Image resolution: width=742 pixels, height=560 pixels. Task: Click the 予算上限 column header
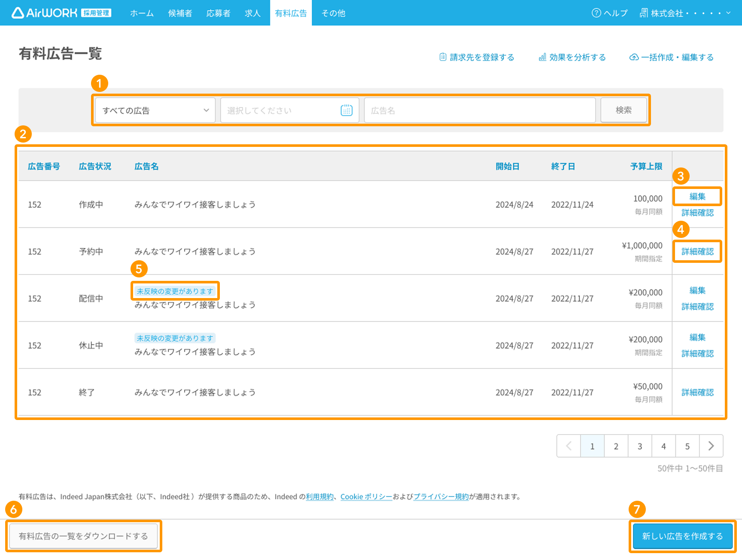(646, 166)
